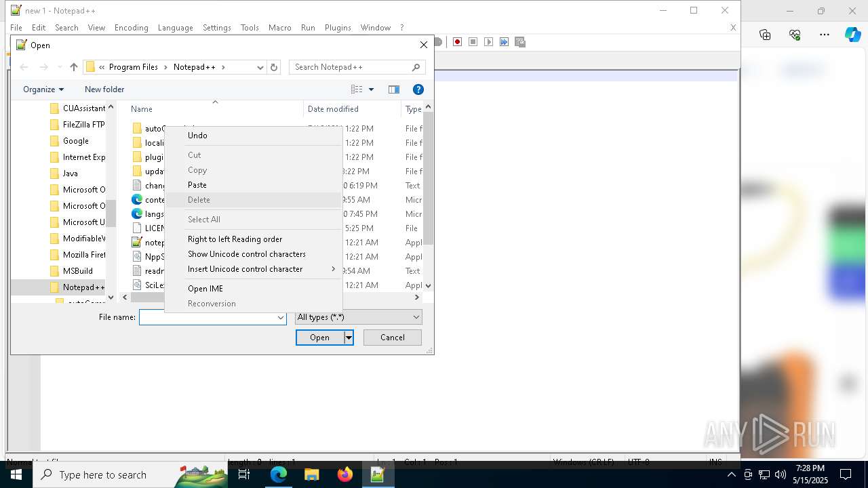Open the address bar path history dropdown
Image resolution: width=868 pixels, height=488 pixels.
[260, 67]
